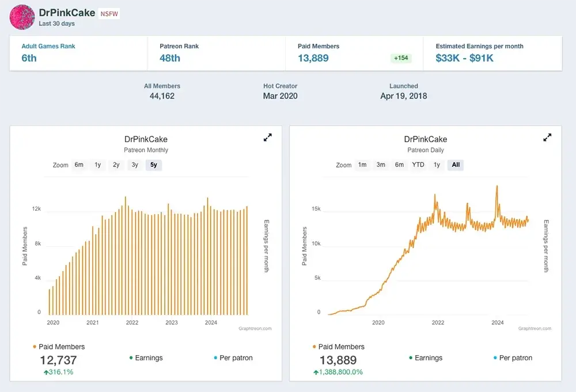Image resolution: width=576 pixels, height=392 pixels.
Task: Click Graphtreon.com credit under daily chart
Action: tap(535, 329)
